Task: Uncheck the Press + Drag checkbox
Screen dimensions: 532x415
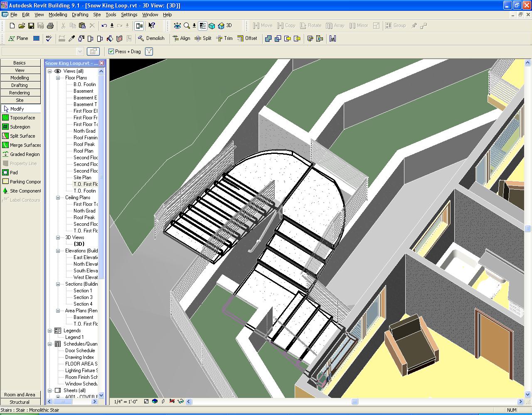Action: tap(111, 52)
